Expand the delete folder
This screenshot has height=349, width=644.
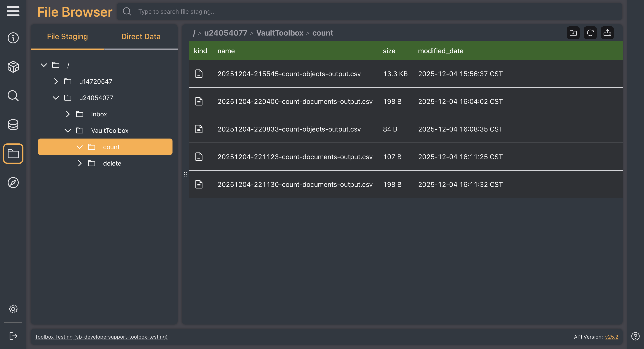coord(79,163)
